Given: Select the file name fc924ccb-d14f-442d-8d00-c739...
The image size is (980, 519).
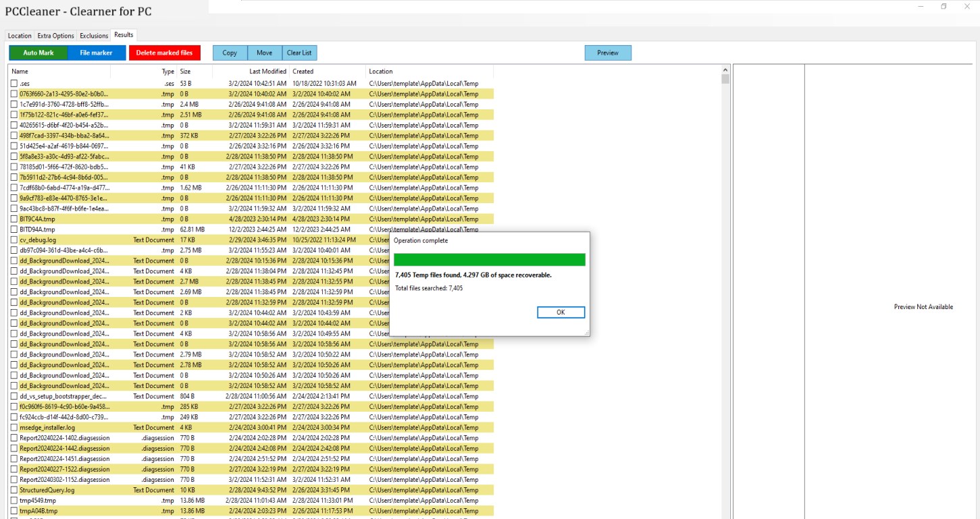Looking at the screenshot, I should click(63, 417).
